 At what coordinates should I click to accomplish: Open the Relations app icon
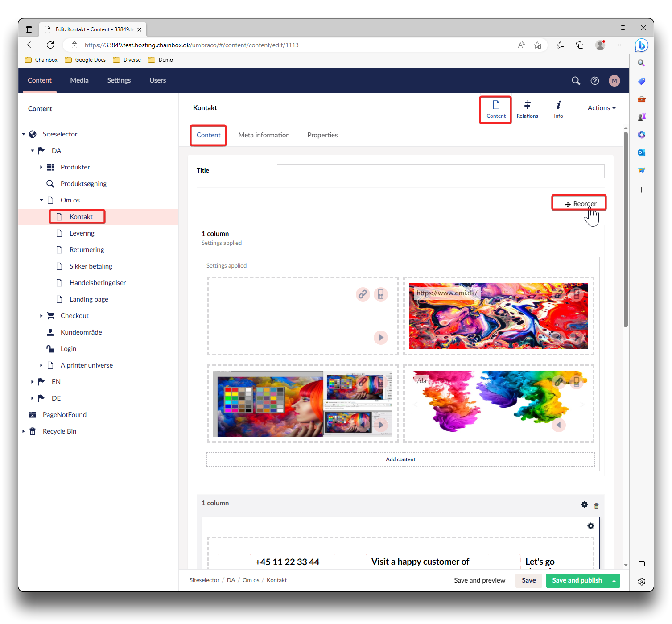click(527, 110)
